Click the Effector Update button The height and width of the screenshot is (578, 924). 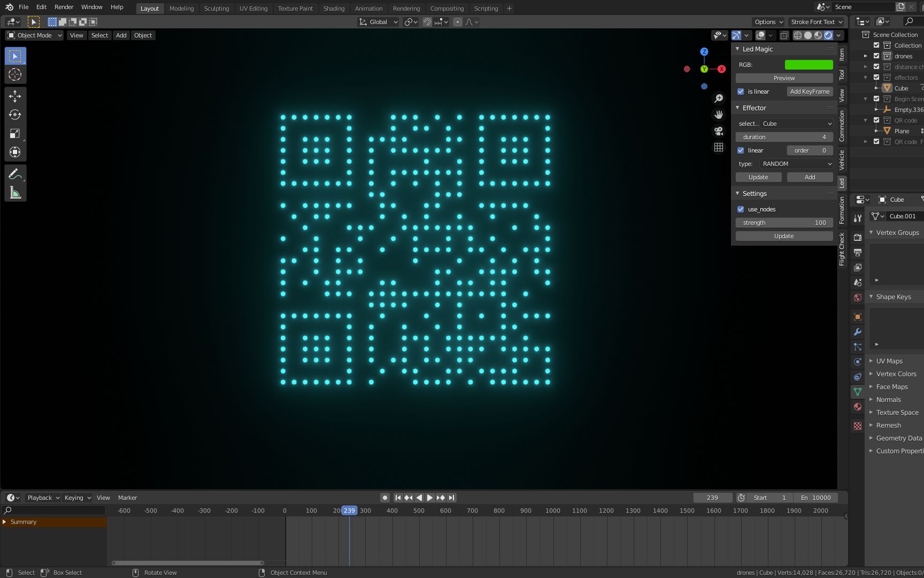pyautogui.click(x=758, y=177)
